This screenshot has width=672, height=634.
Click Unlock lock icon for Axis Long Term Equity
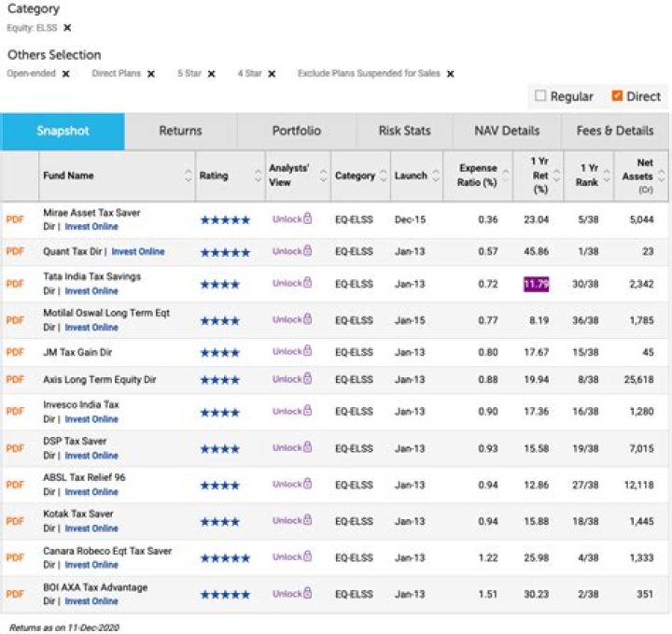click(x=307, y=380)
